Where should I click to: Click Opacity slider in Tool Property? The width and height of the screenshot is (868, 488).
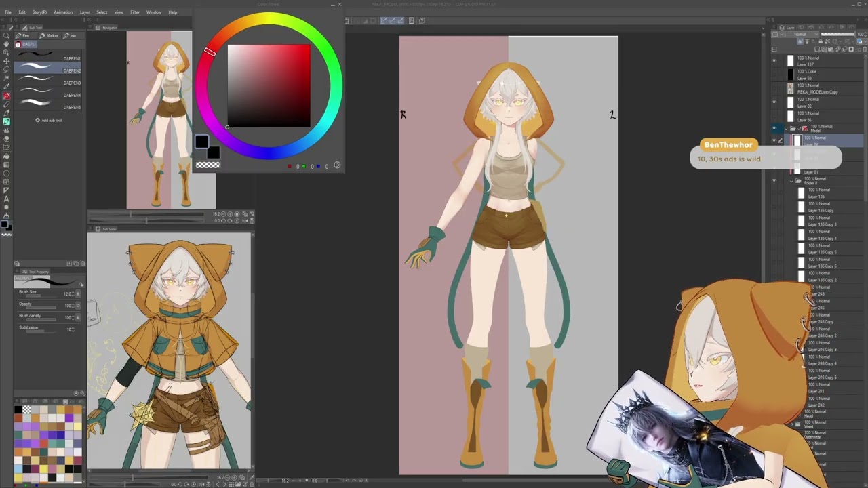[x=41, y=308]
